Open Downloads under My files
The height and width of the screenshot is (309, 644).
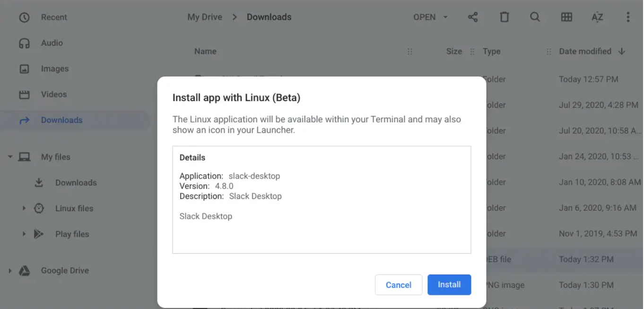(x=76, y=183)
